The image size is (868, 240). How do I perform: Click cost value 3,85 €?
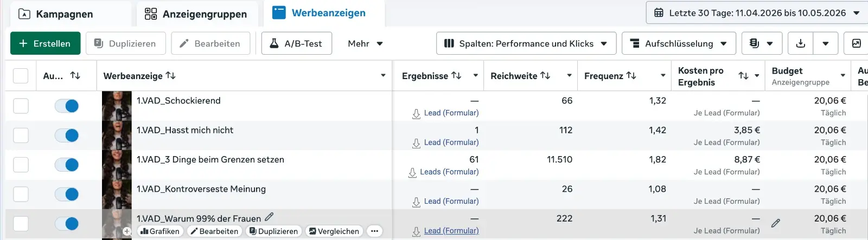tap(747, 130)
